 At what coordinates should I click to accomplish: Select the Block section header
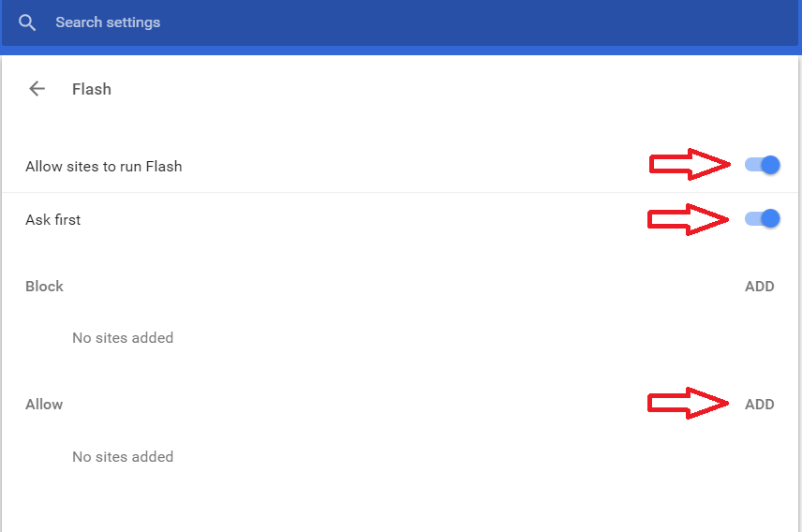44,287
